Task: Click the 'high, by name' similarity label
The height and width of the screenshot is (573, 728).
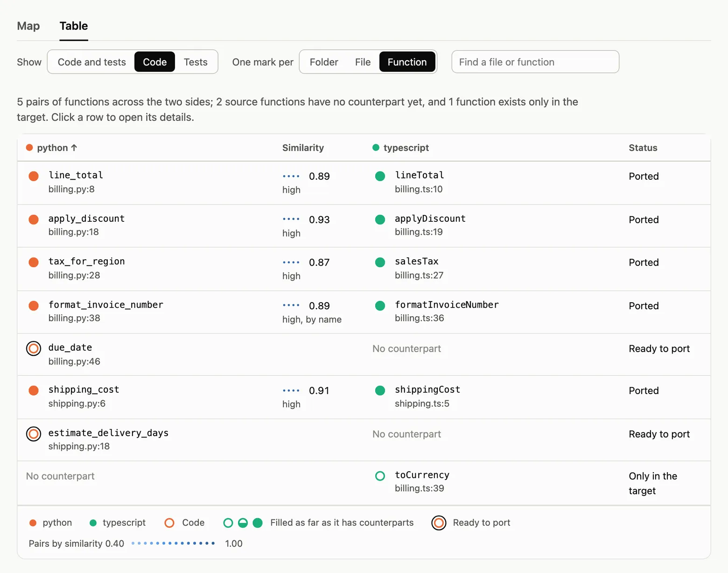Action: coord(312,319)
